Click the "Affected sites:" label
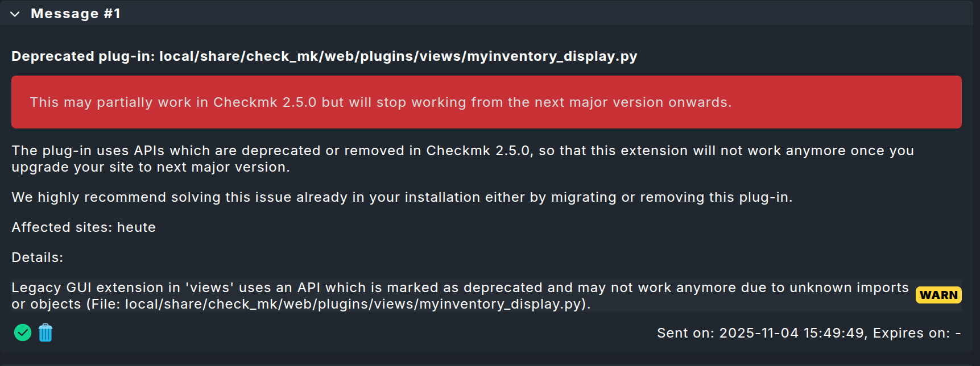The width and height of the screenshot is (980, 366). click(x=62, y=227)
